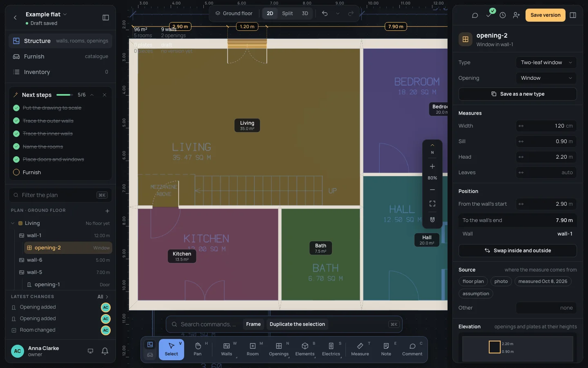Redo the last undone action
The image size is (588, 368).
coord(351,13)
